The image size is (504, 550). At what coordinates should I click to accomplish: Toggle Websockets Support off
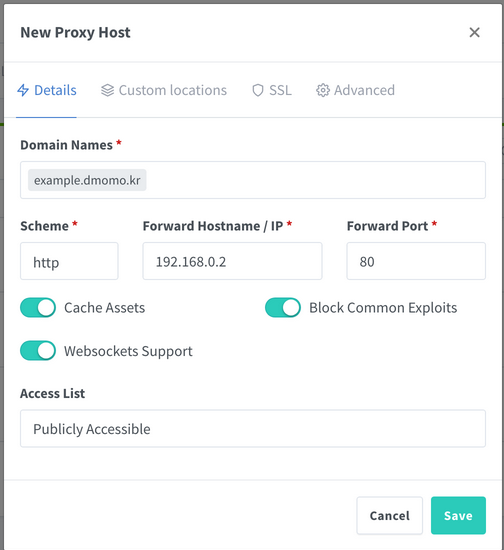[38, 351]
